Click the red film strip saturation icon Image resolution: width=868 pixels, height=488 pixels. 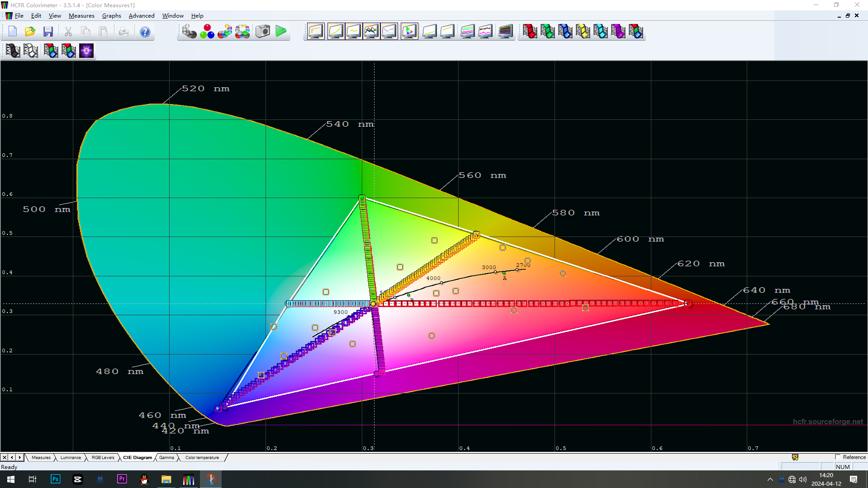pos(530,32)
